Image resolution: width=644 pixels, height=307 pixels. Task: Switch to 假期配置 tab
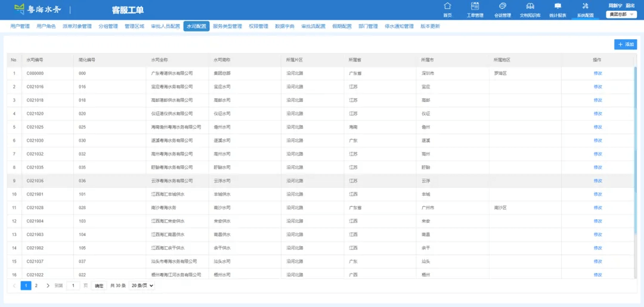click(x=342, y=26)
